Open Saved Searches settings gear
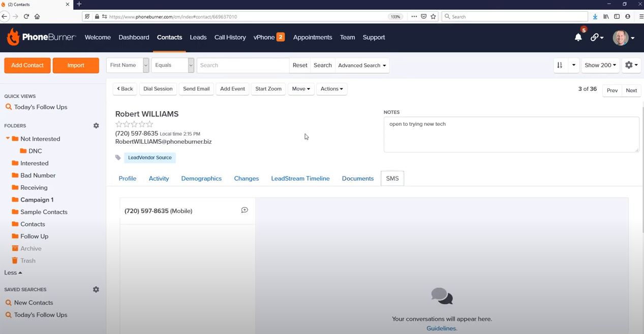This screenshot has width=644, height=334. (x=96, y=289)
